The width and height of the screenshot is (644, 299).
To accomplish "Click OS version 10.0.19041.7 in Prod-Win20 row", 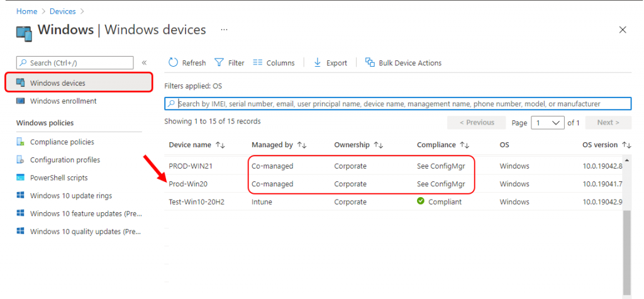I will (x=602, y=184).
